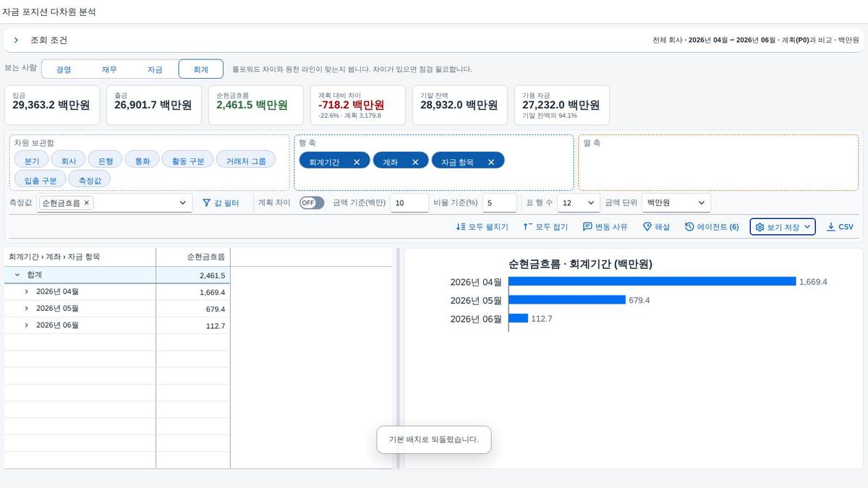This screenshot has height=488, width=868.
Task: Click the 기말 잔액 KPI card
Action: point(460,106)
